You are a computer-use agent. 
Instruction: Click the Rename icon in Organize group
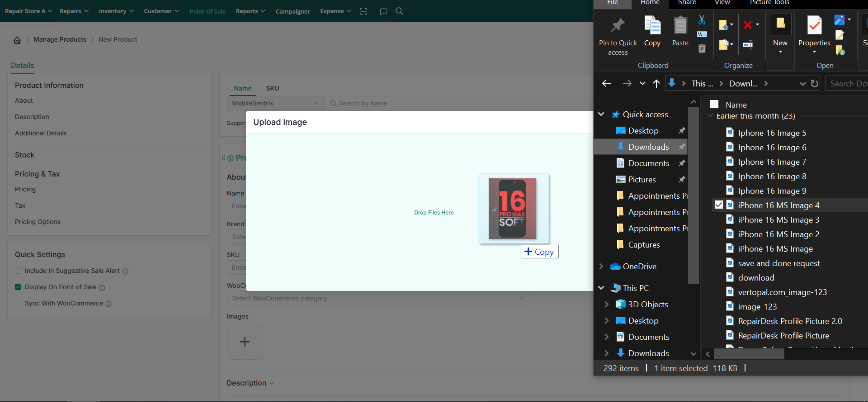tap(748, 44)
